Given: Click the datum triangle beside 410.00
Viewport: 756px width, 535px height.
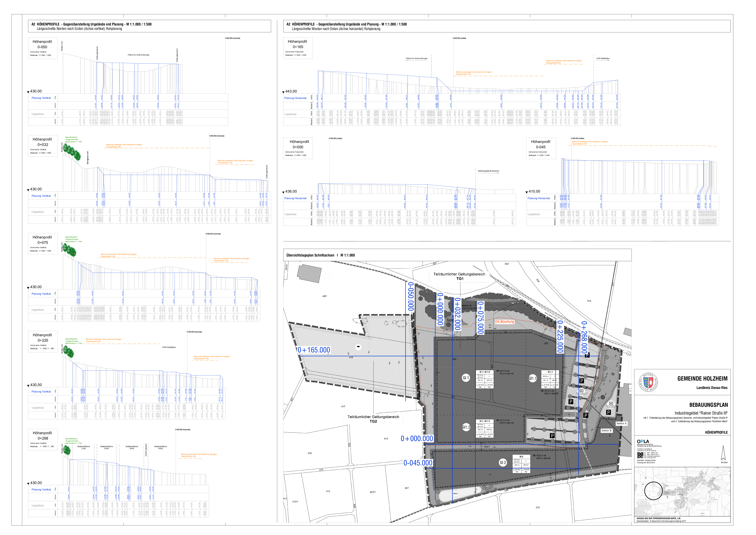Looking at the screenshot, I should point(527,192).
